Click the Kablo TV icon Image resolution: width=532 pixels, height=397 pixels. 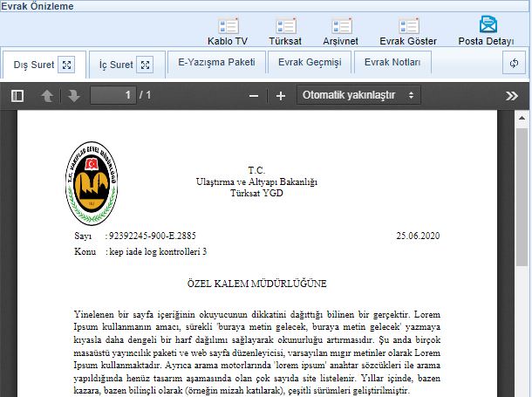pos(228,26)
